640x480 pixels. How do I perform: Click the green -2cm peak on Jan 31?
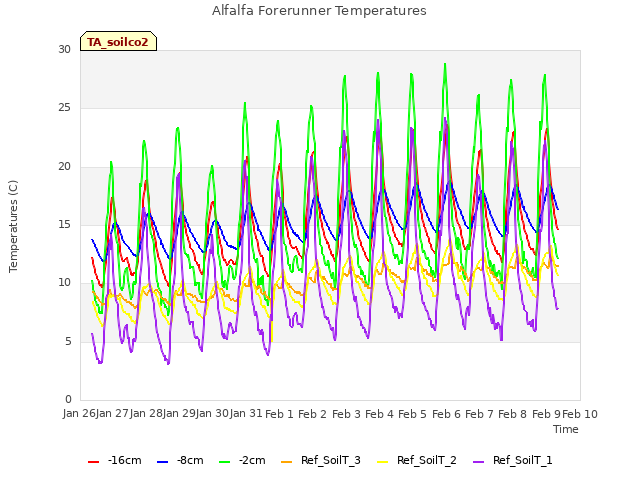point(245,103)
